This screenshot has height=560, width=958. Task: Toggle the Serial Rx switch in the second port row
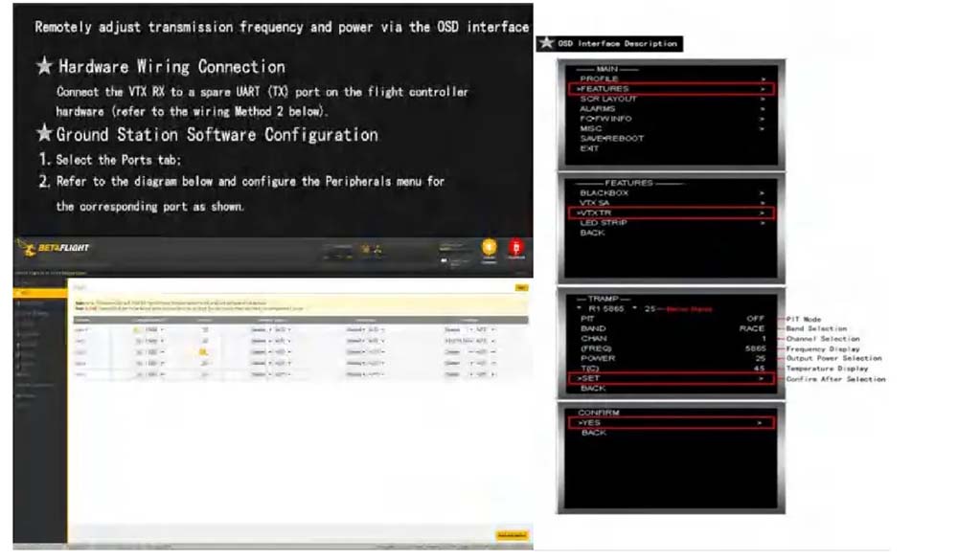205,341
